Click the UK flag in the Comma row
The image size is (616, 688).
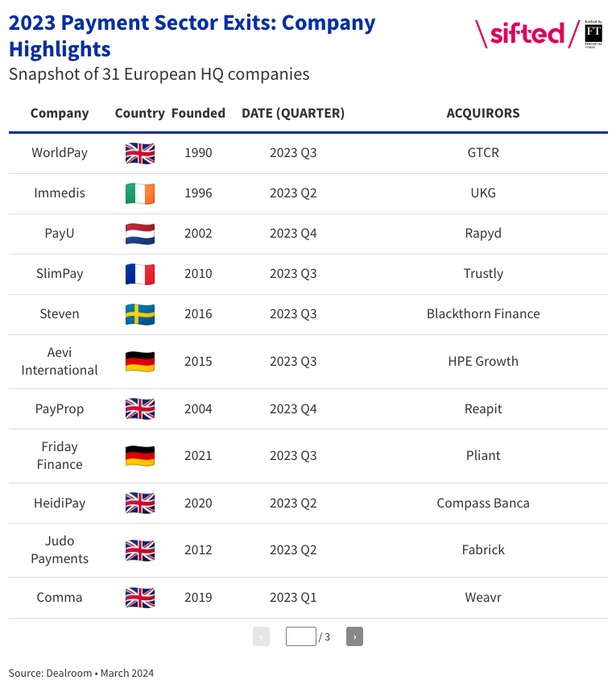tap(139, 597)
